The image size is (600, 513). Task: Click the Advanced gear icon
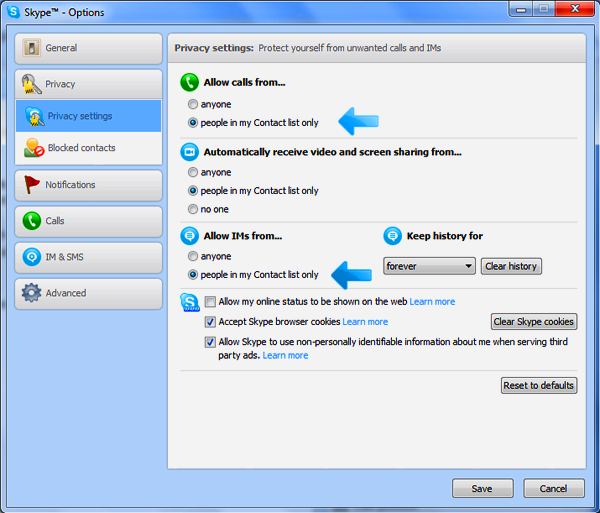point(31,293)
